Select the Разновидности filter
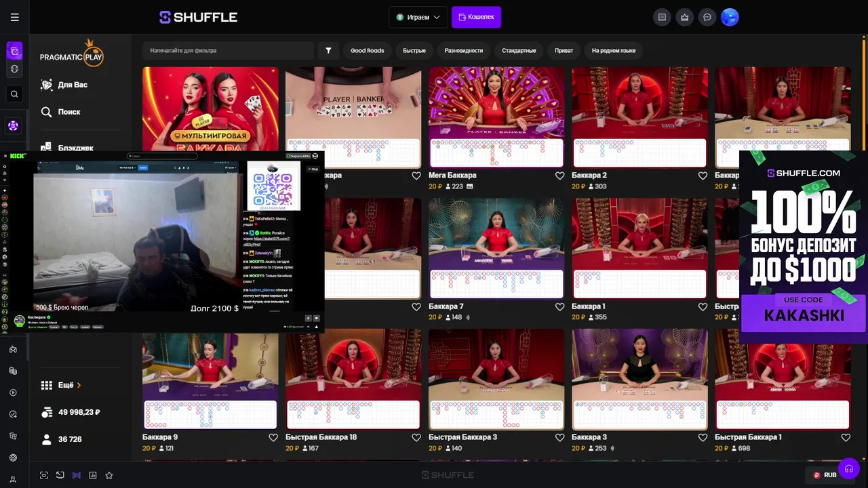 [x=464, y=51]
